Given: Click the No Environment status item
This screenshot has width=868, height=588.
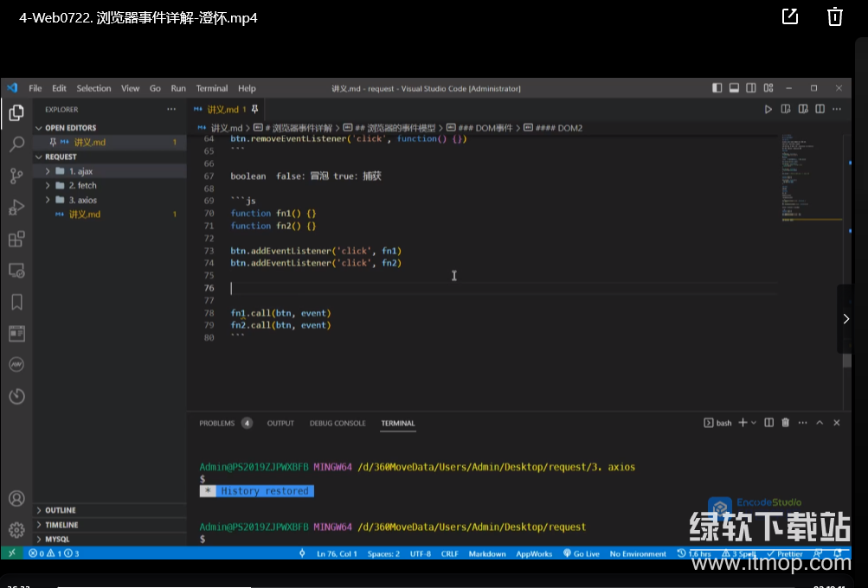Looking at the screenshot, I should pyautogui.click(x=638, y=553).
